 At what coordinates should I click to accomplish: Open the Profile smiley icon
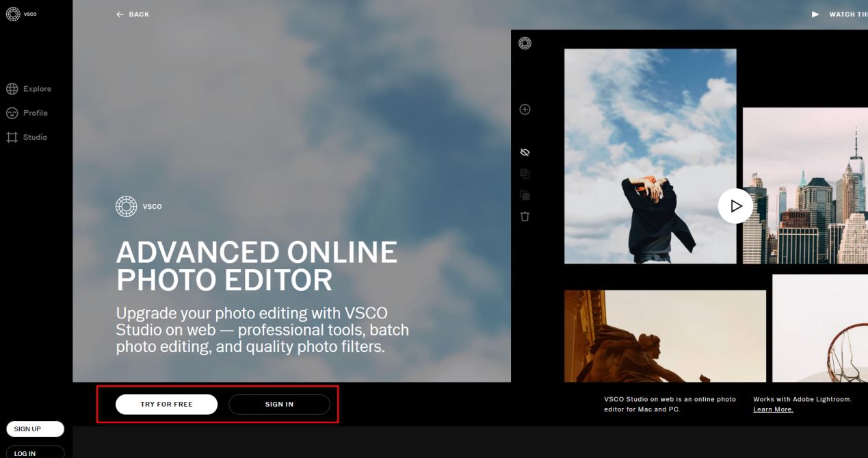point(12,113)
